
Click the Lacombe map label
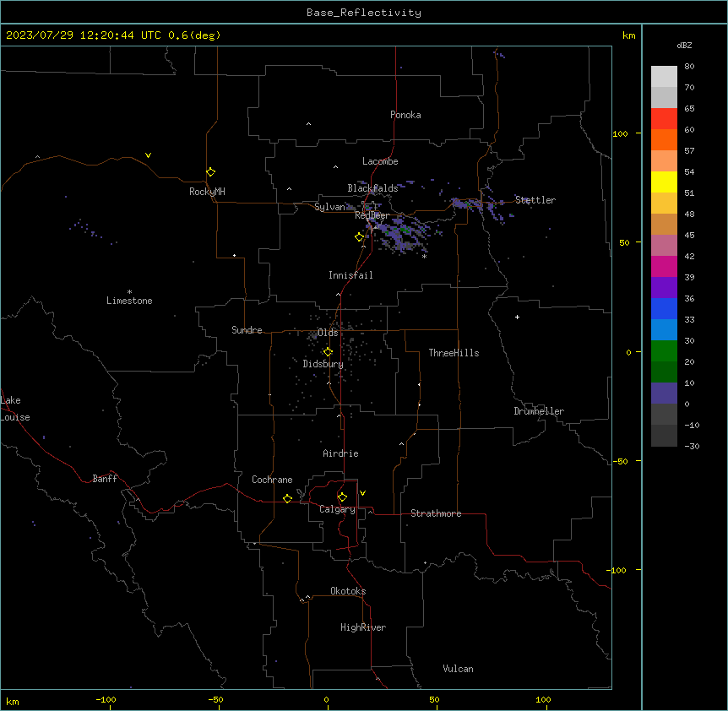tap(380, 161)
